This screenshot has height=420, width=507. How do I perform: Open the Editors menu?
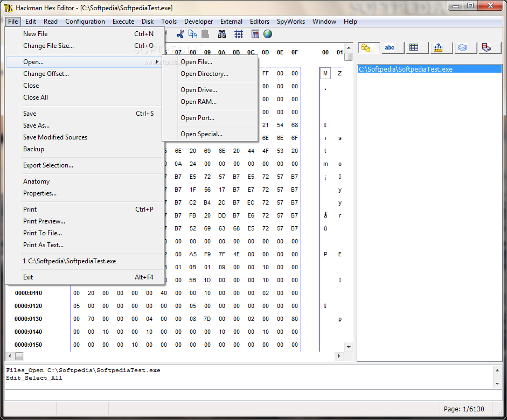coord(259,22)
